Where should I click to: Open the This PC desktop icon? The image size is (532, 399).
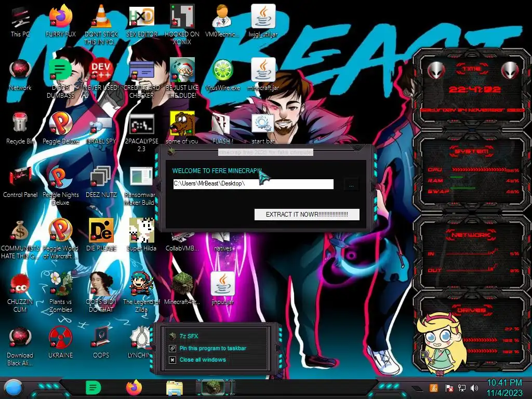(x=20, y=20)
